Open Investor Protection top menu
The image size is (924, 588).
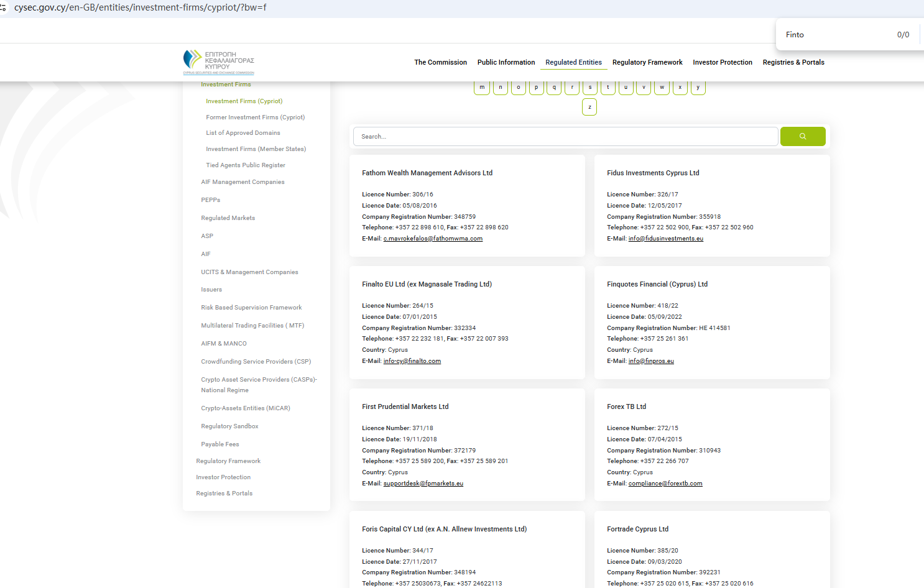[x=723, y=62]
